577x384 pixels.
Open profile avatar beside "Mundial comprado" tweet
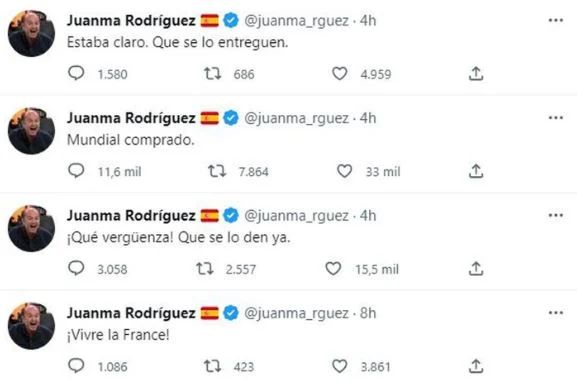coord(31,131)
